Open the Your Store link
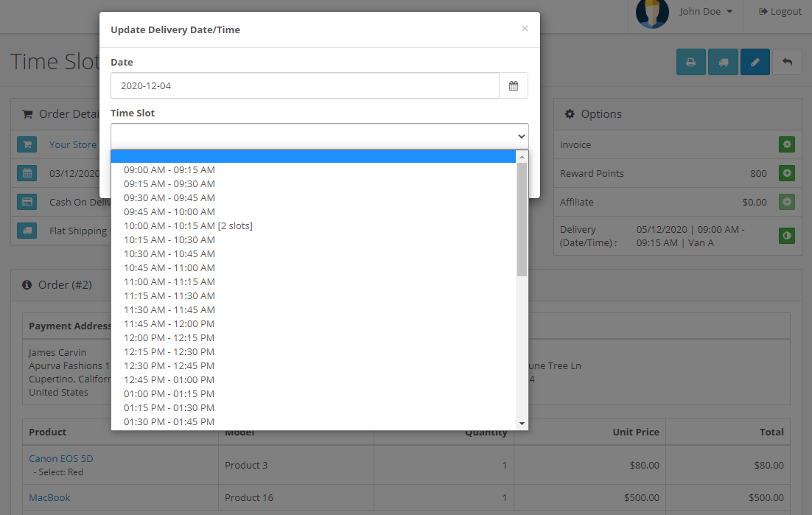The image size is (812, 515). [73, 144]
